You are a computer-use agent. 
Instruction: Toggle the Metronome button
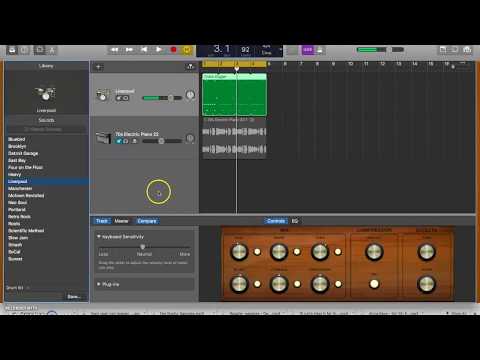point(320,50)
